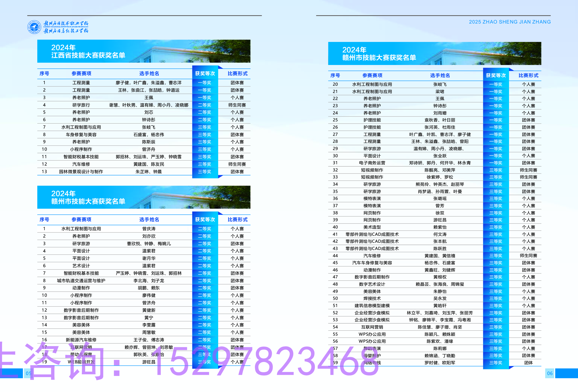Click the school logo emblem
Viewport: 578px width, 392px height.
34,27
